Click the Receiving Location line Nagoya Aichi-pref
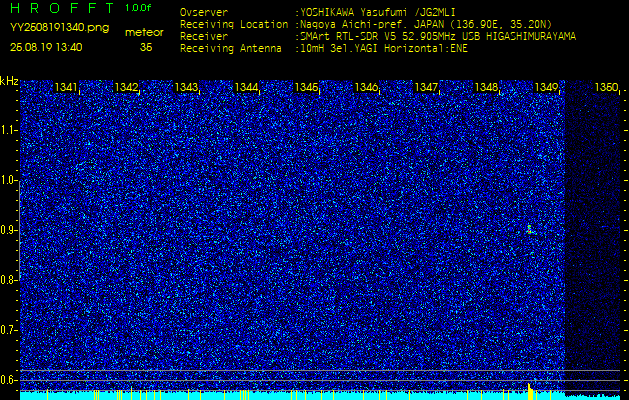The image size is (629, 400). click(366, 24)
